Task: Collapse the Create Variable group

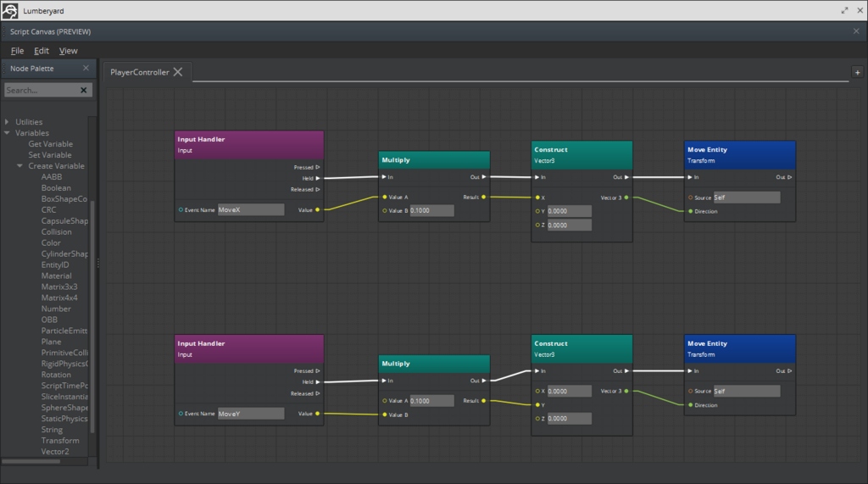Action: tap(20, 165)
